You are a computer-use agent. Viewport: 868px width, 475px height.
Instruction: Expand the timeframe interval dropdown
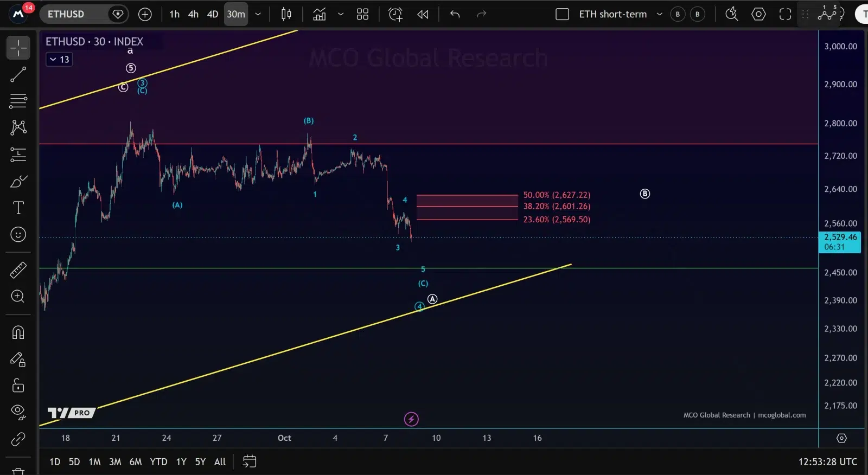(258, 14)
